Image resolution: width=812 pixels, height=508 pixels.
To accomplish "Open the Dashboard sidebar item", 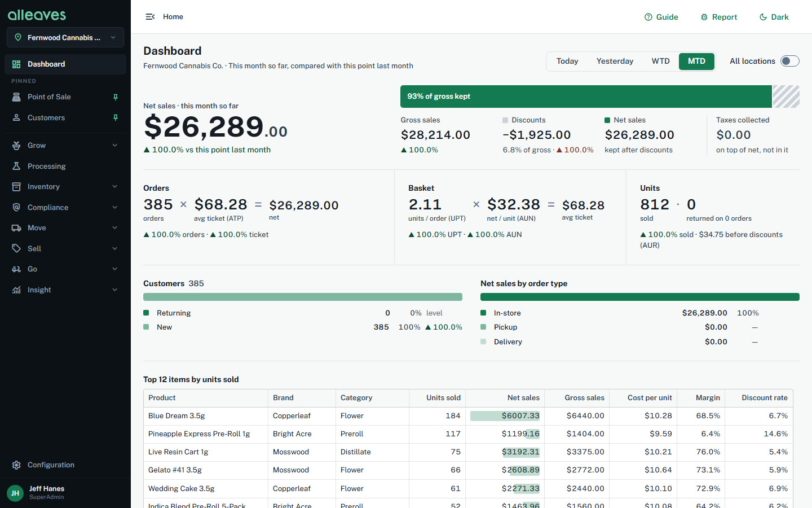I will click(65, 64).
